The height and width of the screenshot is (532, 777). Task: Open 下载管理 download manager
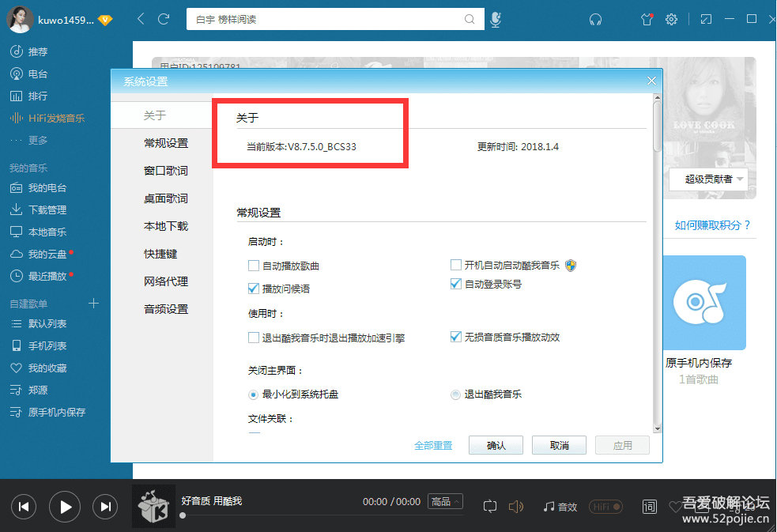click(x=39, y=209)
